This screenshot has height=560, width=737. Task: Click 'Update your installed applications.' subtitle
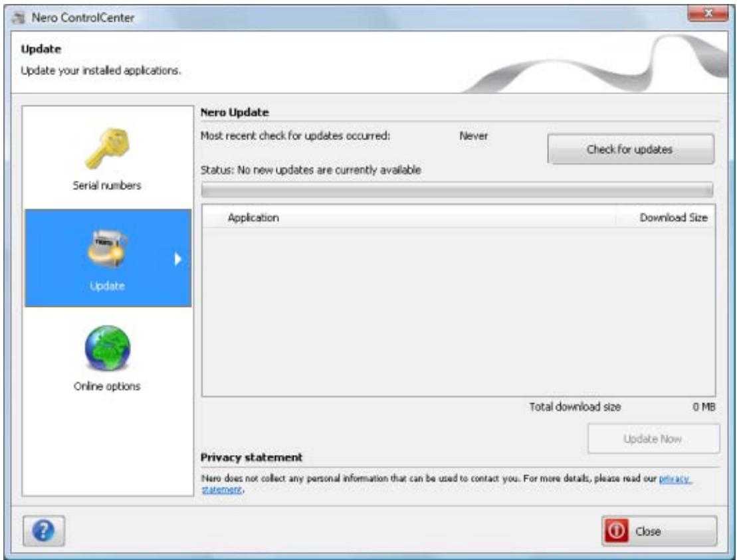point(100,70)
